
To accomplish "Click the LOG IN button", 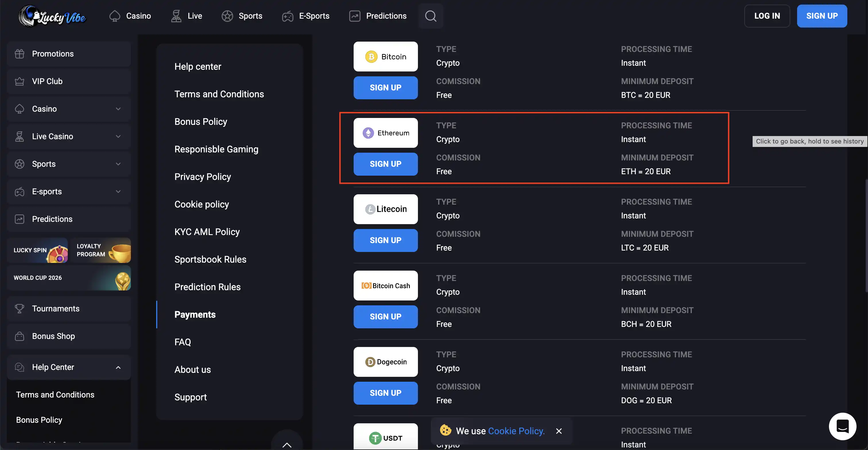I will [767, 16].
